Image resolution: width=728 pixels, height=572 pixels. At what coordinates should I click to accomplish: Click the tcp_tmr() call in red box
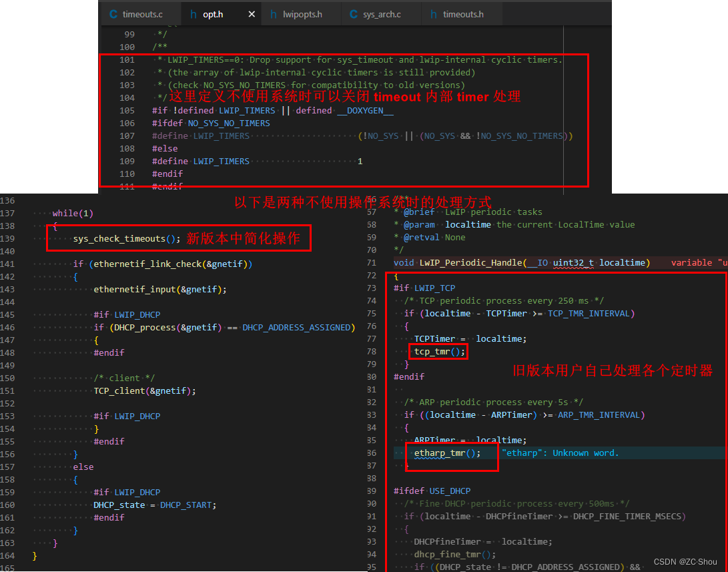(438, 351)
